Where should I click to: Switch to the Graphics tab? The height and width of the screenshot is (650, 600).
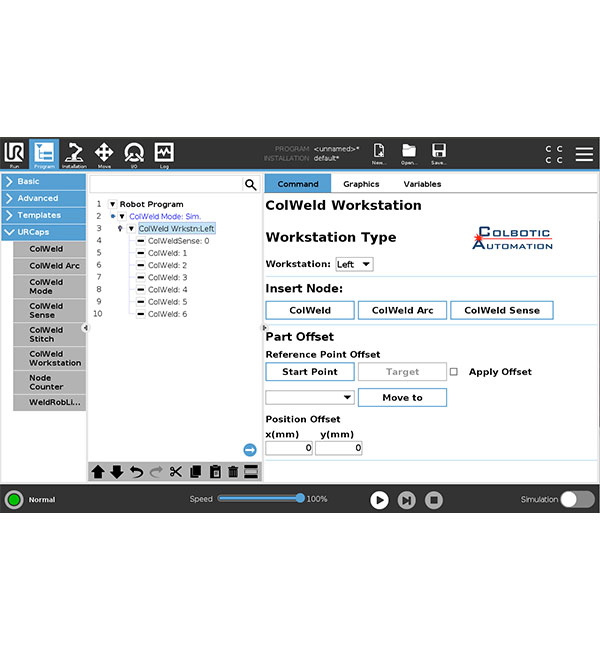pyautogui.click(x=361, y=184)
